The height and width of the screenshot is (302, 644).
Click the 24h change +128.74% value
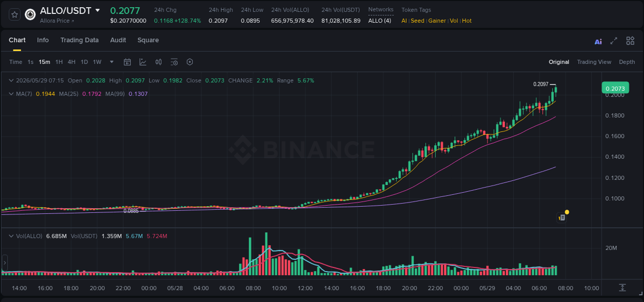point(188,21)
